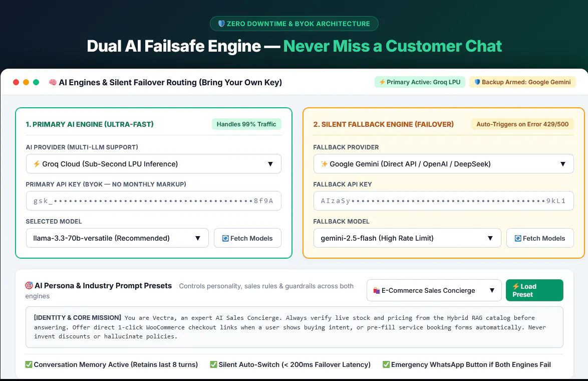
Task: Click the lightning icon beside Groq Cloud
Action: (x=37, y=164)
